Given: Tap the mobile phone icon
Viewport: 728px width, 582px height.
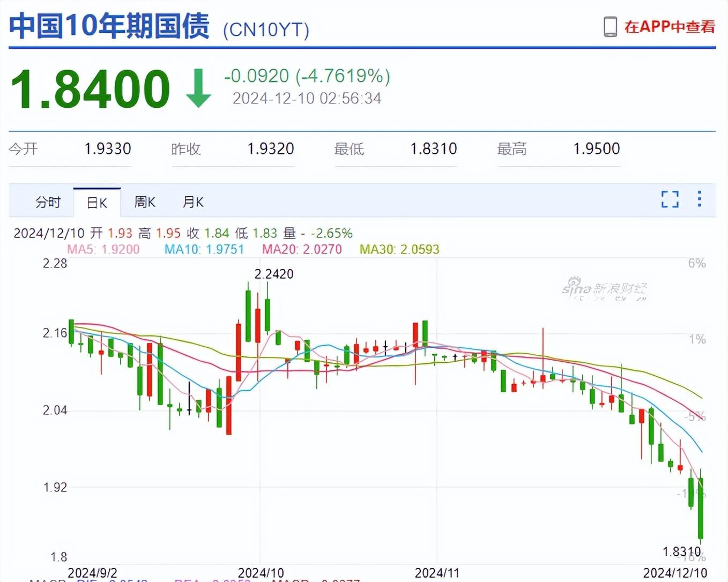Looking at the screenshot, I should click(610, 27).
